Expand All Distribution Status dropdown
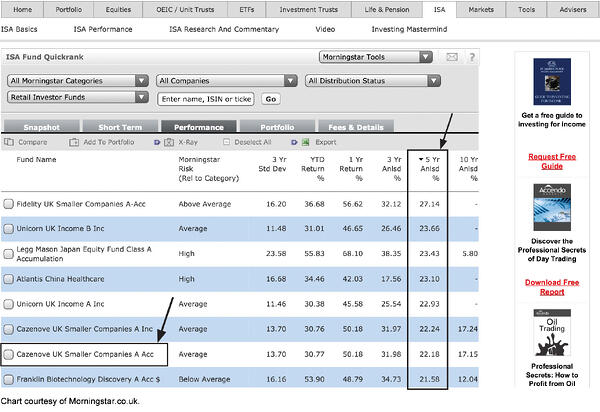Viewport: 600px width, 412px height. (x=373, y=81)
